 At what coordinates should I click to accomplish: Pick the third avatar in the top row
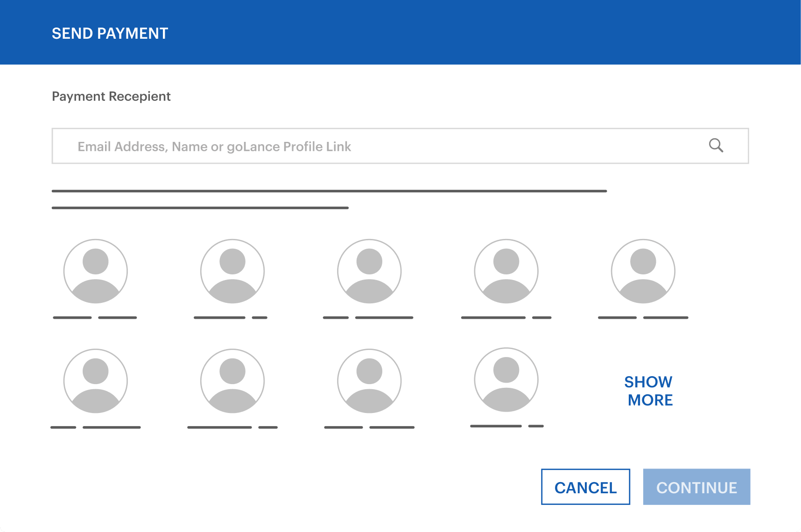click(x=369, y=271)
